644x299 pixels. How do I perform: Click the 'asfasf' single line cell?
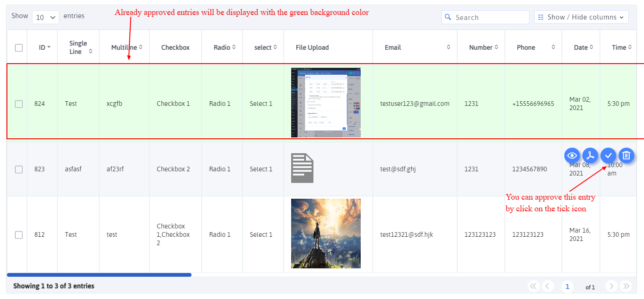73,169
